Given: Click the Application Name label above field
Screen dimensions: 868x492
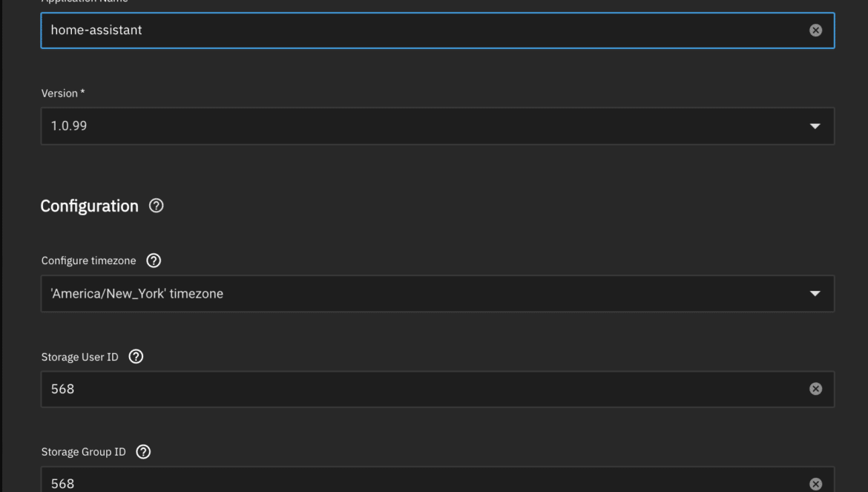Looking at the screenshot, I should pyautogui.click(x=85, y=1).
